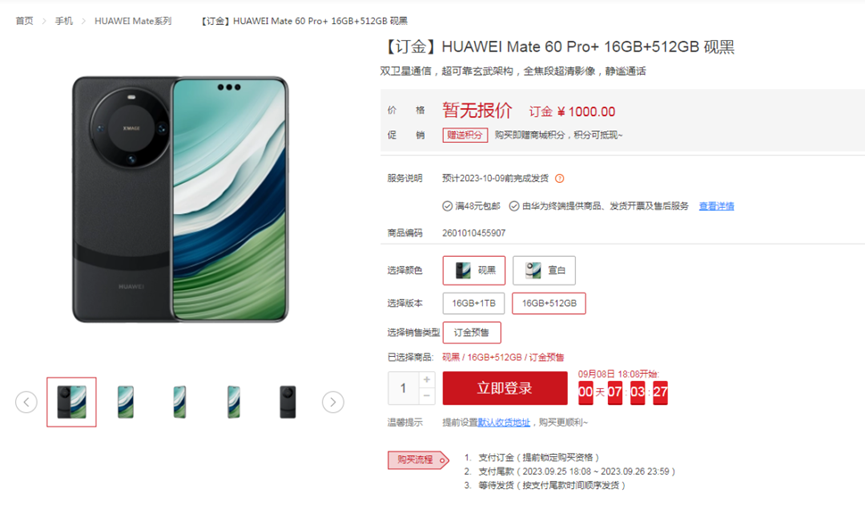Image resolution: width=865 pixels, height=514 pixels.
Task: Go to 首页 in the breadcrumb
Action: click(24, 21)
